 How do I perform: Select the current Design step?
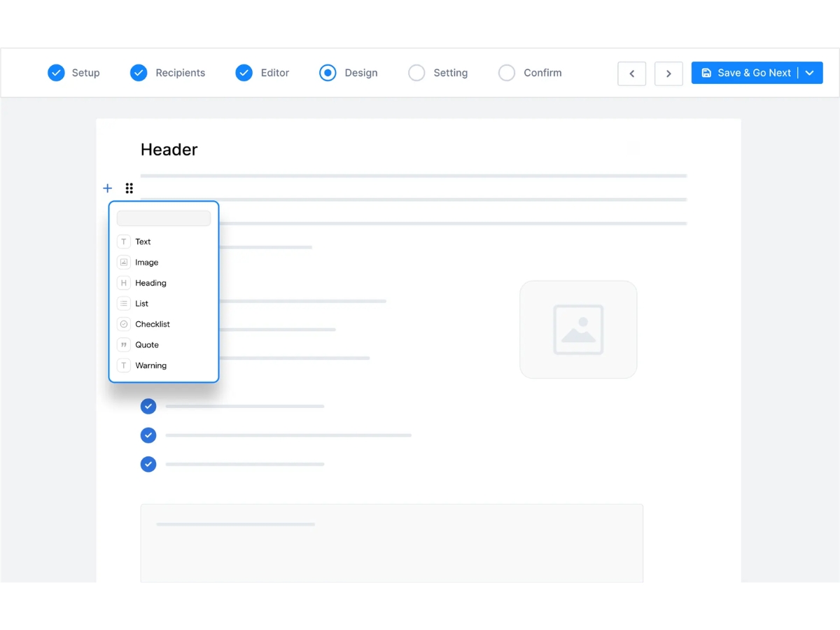349,73
